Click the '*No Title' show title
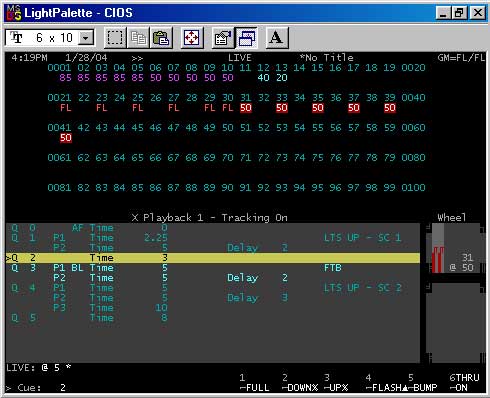The width and height of the screenshot is (490, 398). click(326, 58)
